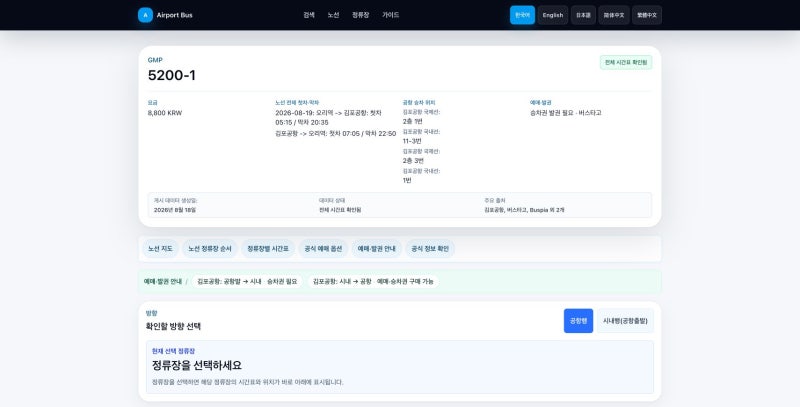Click the 확인할 방향 선택 heading
800x407 pixels.
point(173,326)
